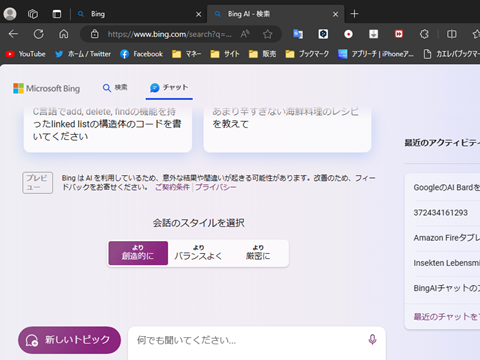This screenshot has width=480, height=360.
Task: Select the チャット chat tab
Action: (169, 88)
